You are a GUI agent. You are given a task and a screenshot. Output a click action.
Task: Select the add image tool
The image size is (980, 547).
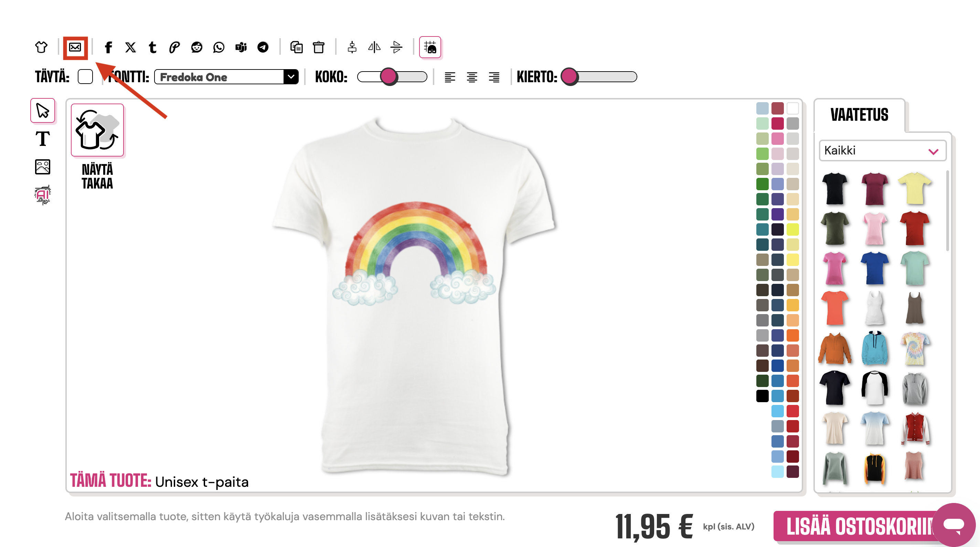[x=43, y=167]
